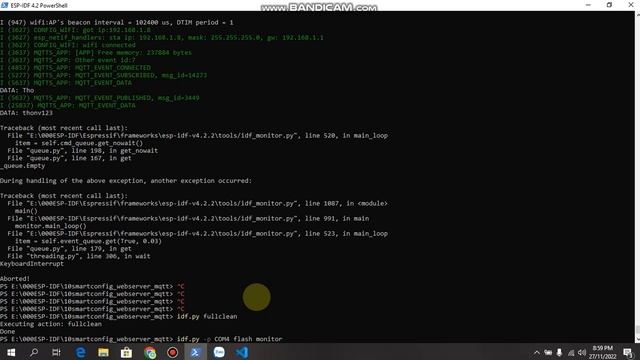Show hidden system tray icons

click(537, 353)
